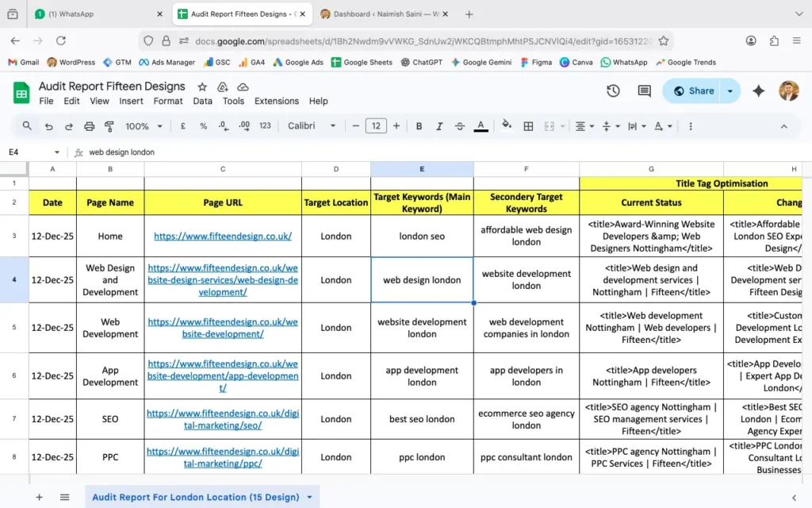Open the Format menu
The image size is (812, 508).
pyautogui.click(x=168, y=101)
